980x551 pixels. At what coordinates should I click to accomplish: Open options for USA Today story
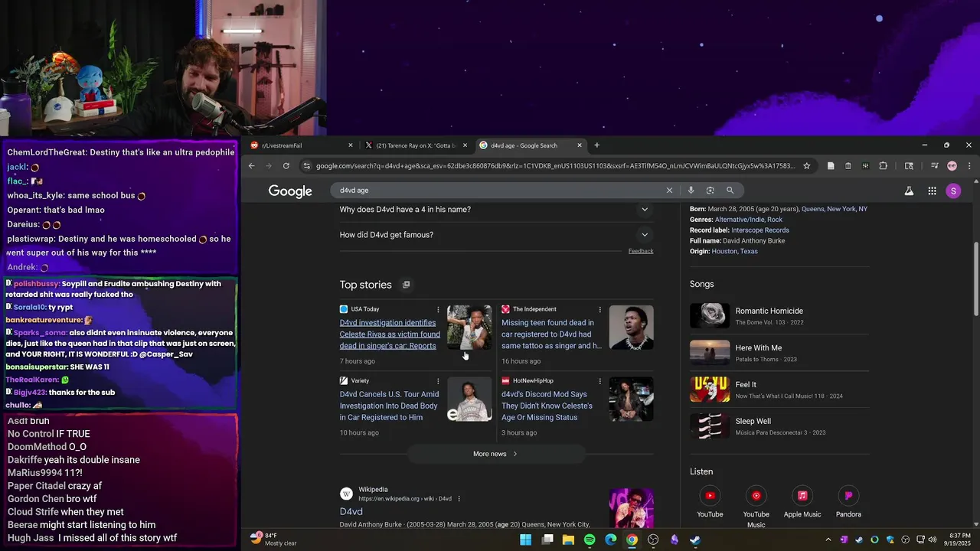438,309
